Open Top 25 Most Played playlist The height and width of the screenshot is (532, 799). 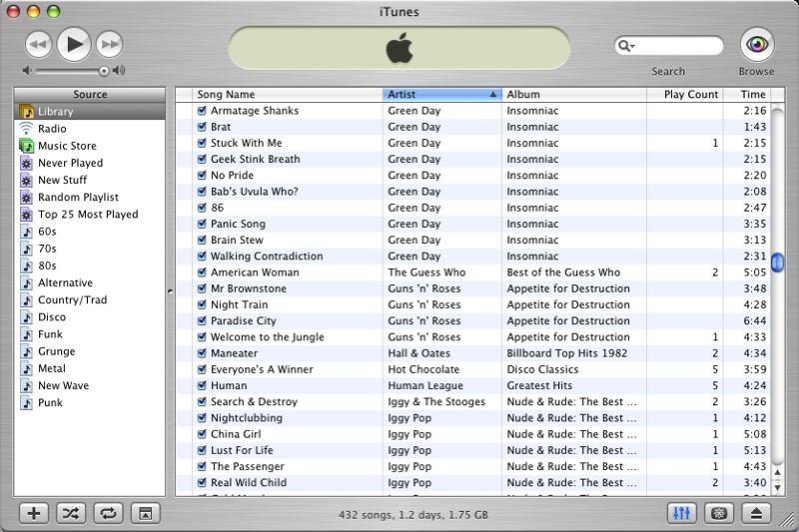click(90, 215)
